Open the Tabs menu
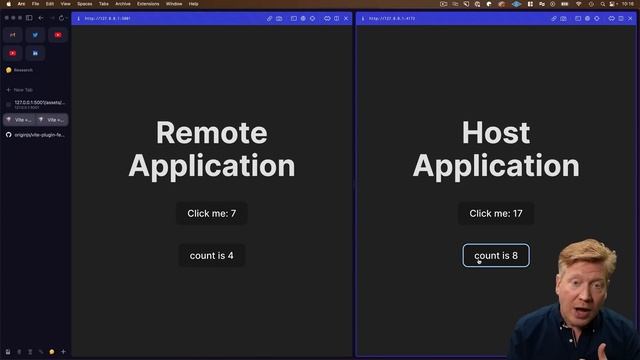 point(104,4)
